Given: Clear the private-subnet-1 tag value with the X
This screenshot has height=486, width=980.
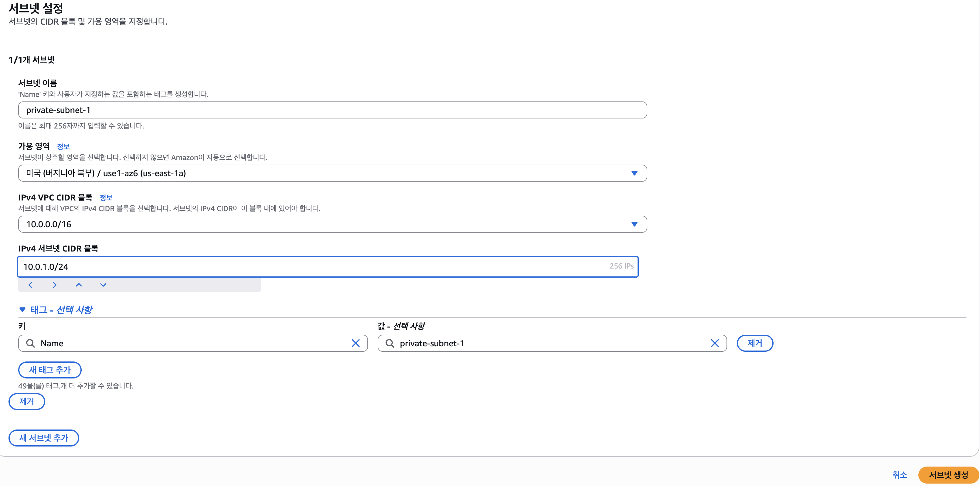Looking at the screenshot, I should pos(715,343).
